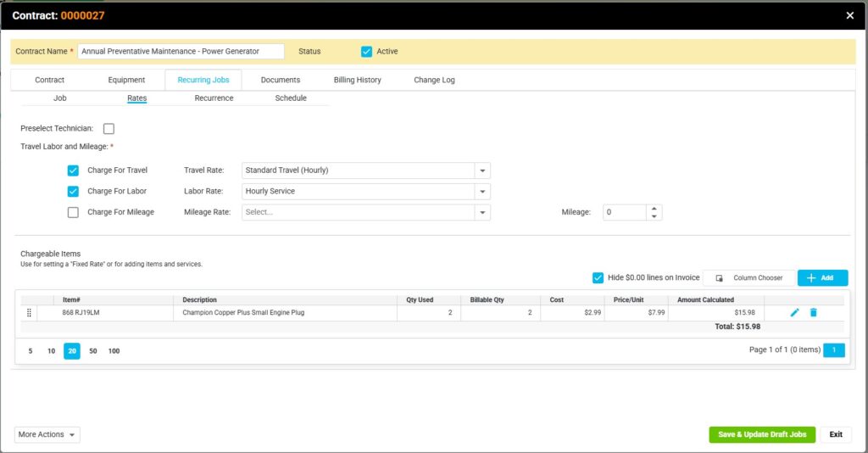Open the Billing History tab
868x453 pixels.
357,80
